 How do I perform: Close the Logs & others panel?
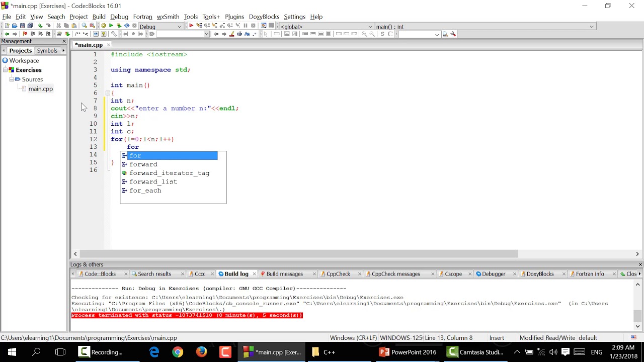click(640, 264)
